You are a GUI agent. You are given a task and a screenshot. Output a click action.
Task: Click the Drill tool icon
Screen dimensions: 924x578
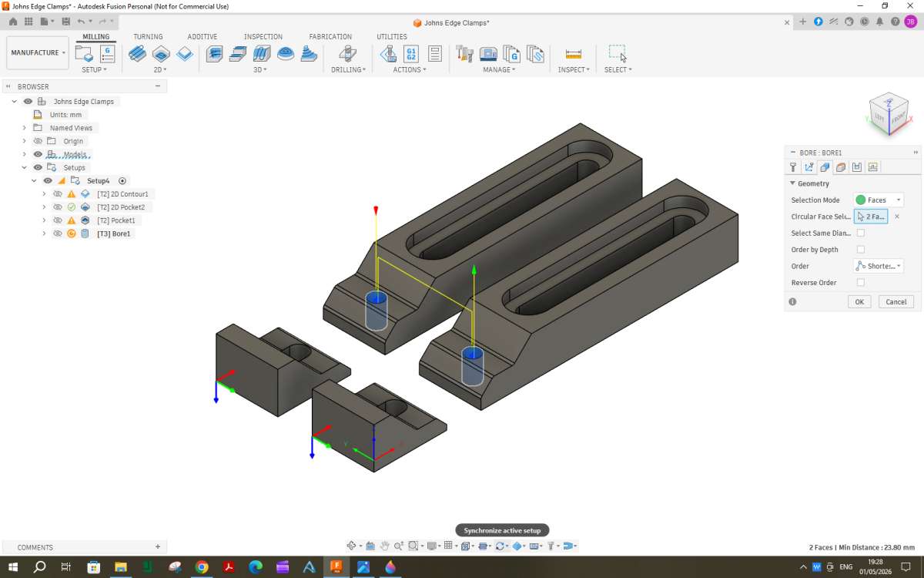(348, 54)
